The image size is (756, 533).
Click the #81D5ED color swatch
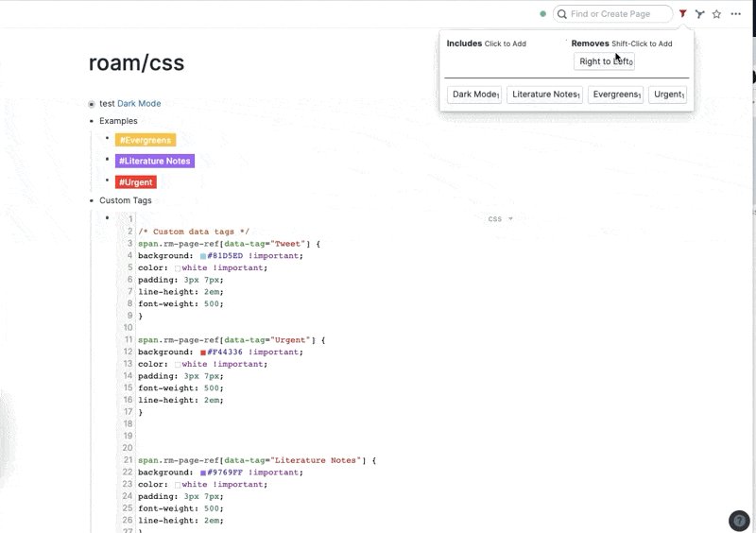[203, 256]
